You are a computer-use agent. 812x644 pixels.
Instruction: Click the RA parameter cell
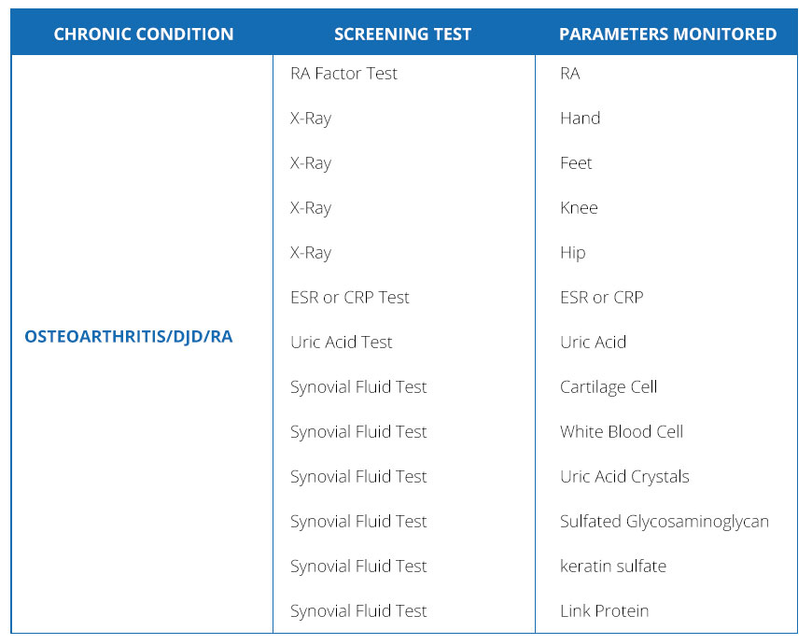570,74
